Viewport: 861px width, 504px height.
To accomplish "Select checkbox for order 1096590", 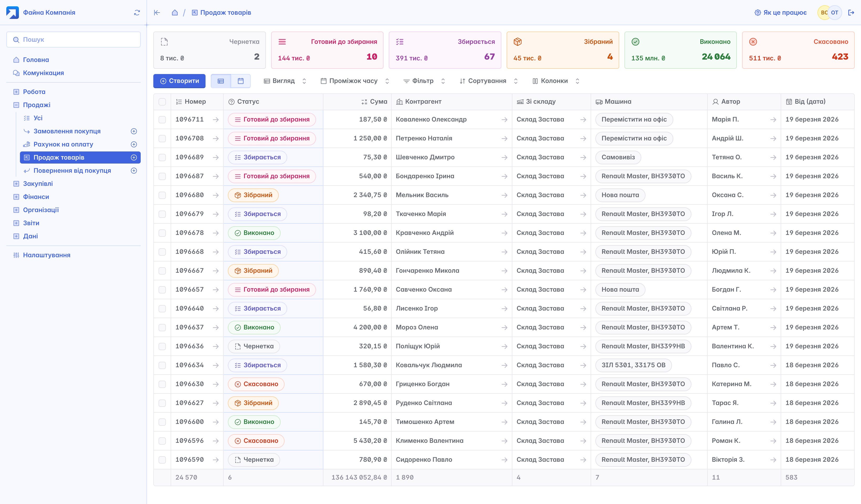I will coord(162,460).
